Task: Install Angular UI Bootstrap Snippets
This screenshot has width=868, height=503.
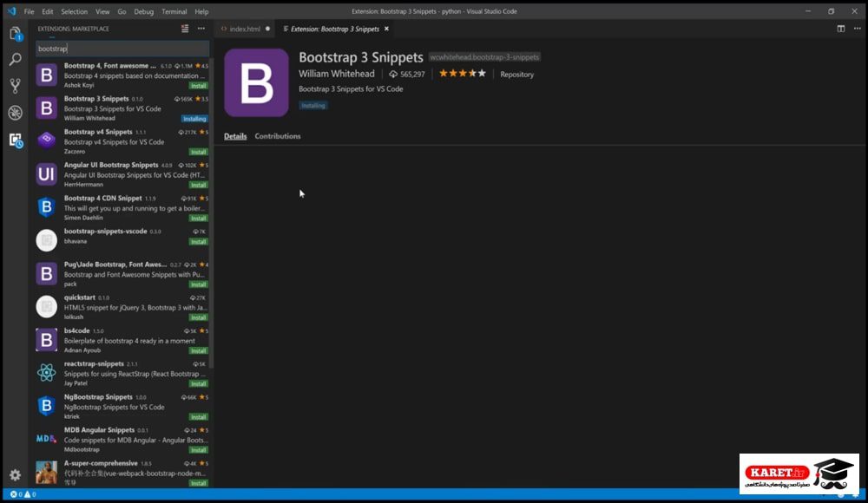Action: click(x=198, y=185)
